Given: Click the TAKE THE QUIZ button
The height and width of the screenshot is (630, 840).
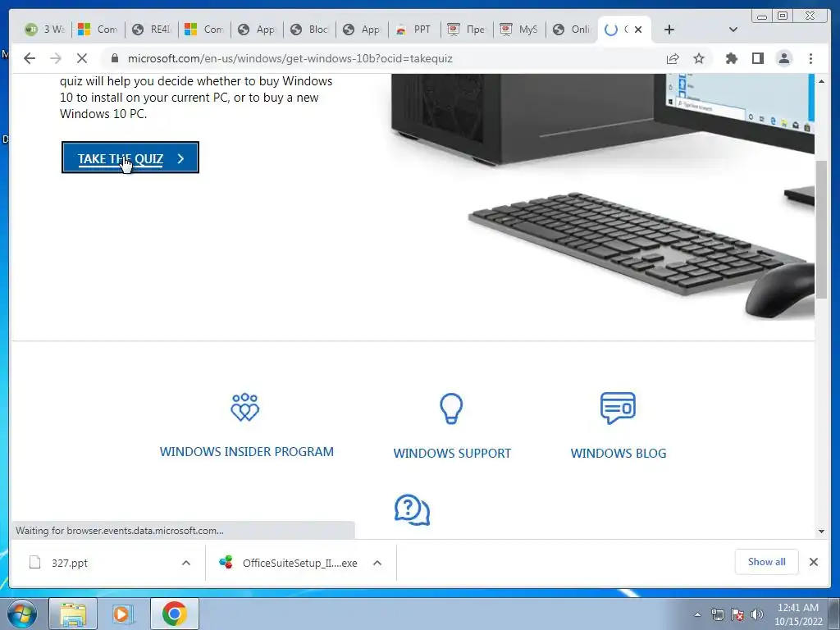Looking at the screenshot, I should [130, 158].
